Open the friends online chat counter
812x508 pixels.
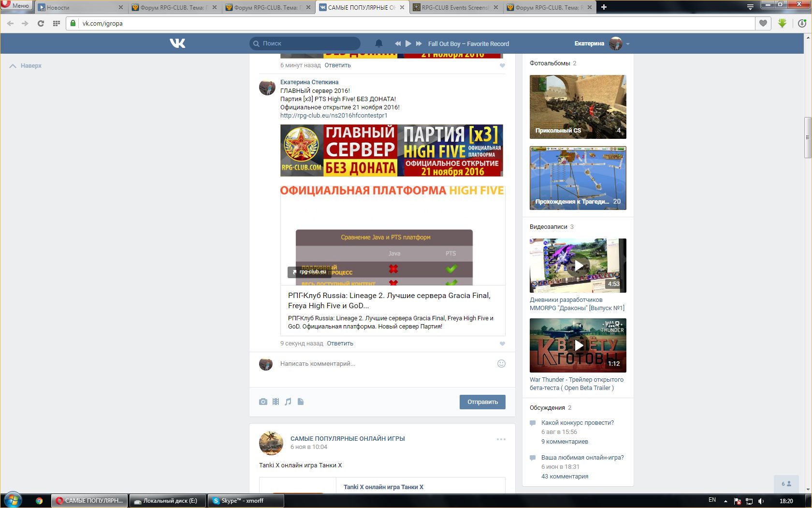(x=787, y=484)
